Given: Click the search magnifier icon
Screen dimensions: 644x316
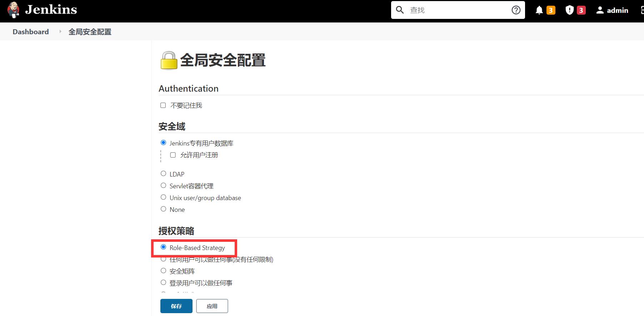Looking at the screenshot, I should click(400, 10).
